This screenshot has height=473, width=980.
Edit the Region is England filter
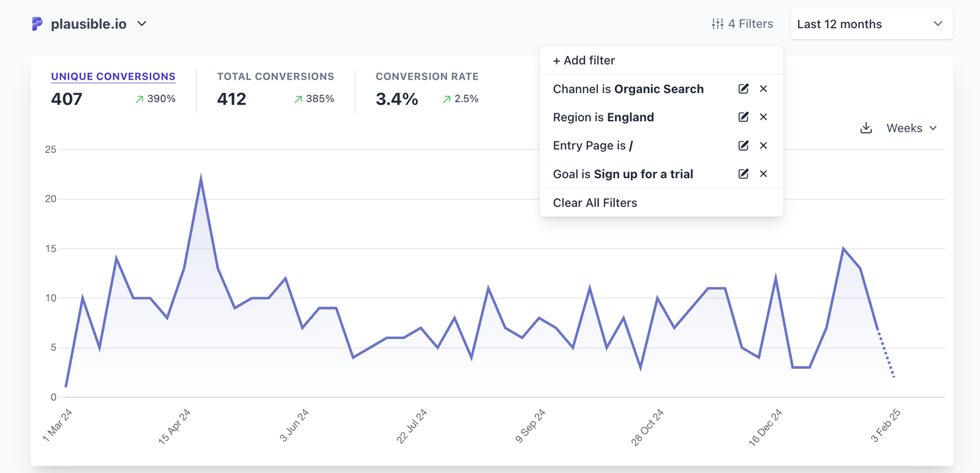(743, 117)
